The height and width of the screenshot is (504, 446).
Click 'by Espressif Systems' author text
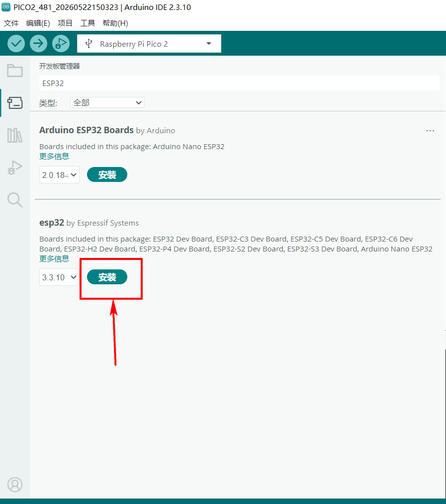click(102, 223)
